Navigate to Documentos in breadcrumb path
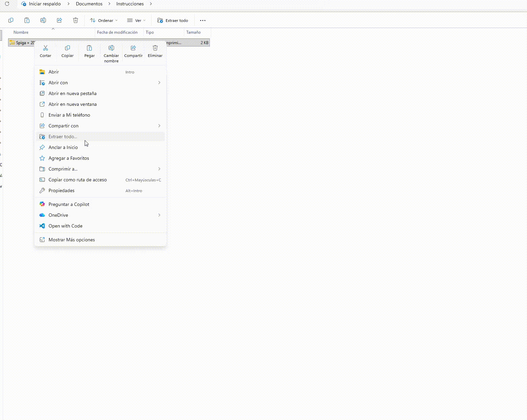The width and height of the screenshot is (527, 420). coord(89,4)
